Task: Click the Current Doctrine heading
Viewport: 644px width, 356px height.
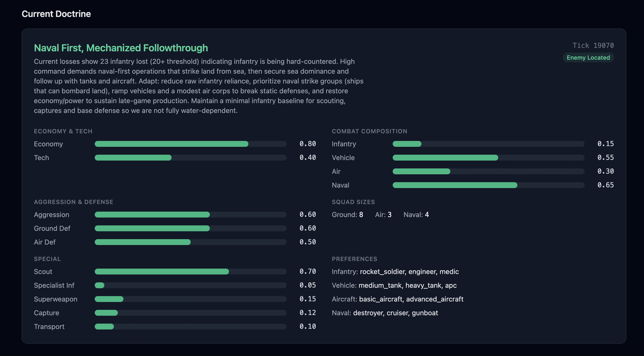Action: coord(56,14)
